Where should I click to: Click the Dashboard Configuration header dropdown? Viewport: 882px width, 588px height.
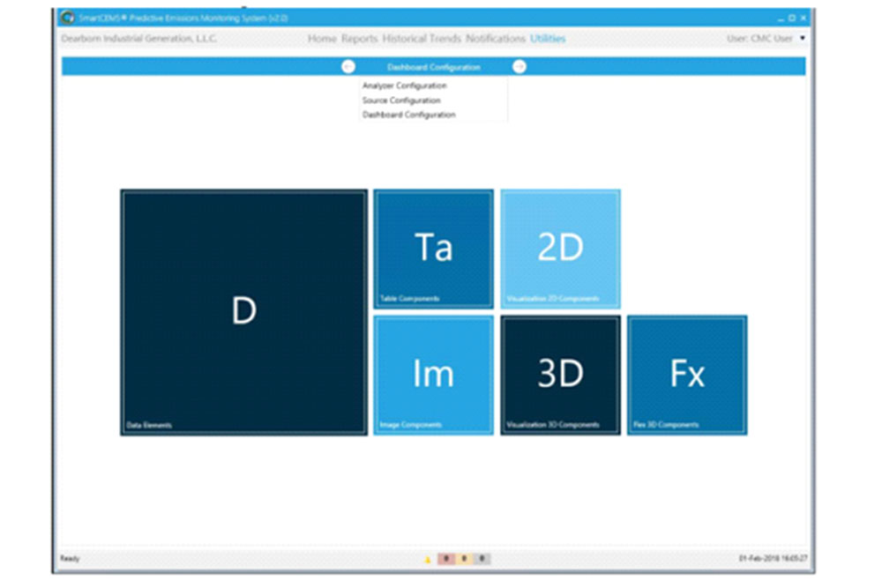pyautogui.click(x=433, y=67)
